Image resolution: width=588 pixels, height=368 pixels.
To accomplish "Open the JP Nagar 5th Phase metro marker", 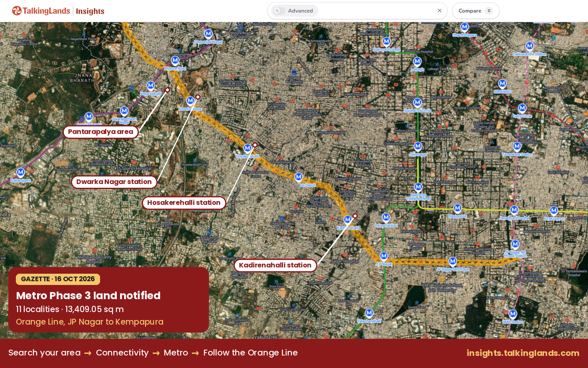I will point(452,261).
